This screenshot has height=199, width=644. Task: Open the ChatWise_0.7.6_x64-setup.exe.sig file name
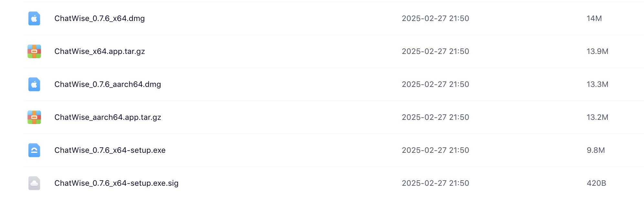coord(116,183)
